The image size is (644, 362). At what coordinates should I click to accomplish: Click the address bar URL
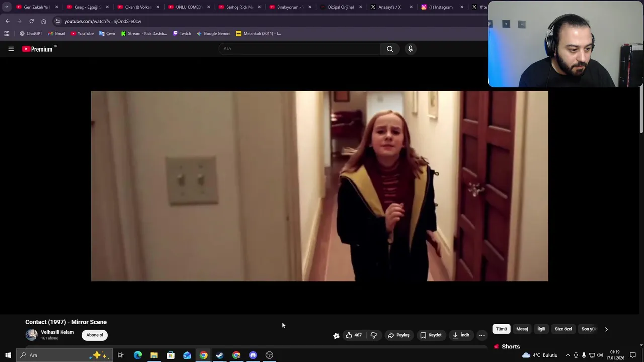103,21
